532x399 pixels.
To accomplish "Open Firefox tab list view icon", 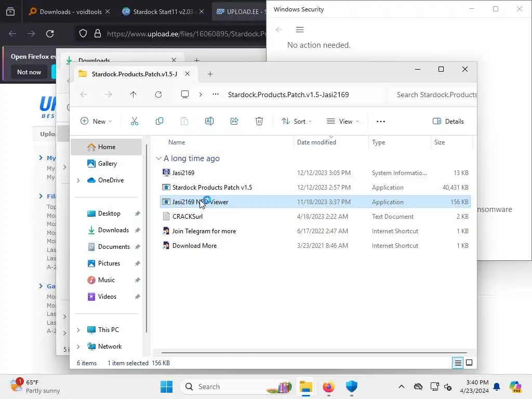I will pyautogui.click(x=10, y=11).
